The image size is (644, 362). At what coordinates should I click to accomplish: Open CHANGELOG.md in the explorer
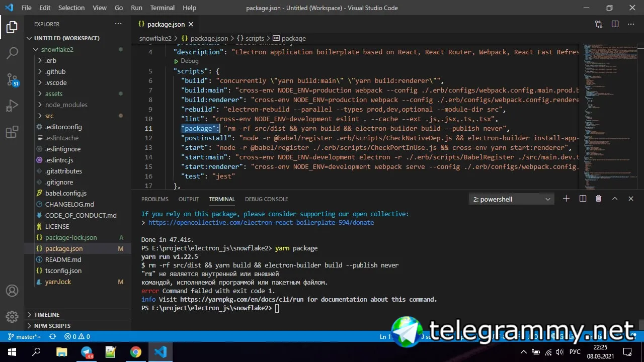[78, 204]
